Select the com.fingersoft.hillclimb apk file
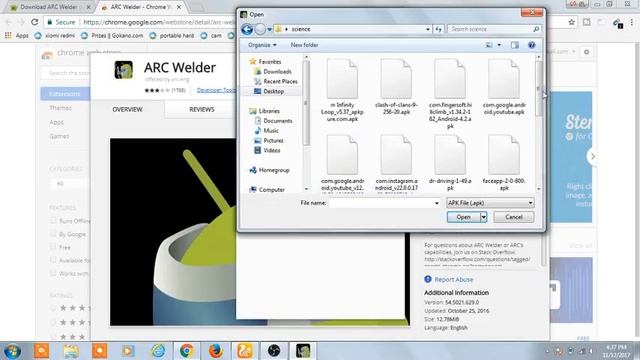 click(x=450, y=94)
